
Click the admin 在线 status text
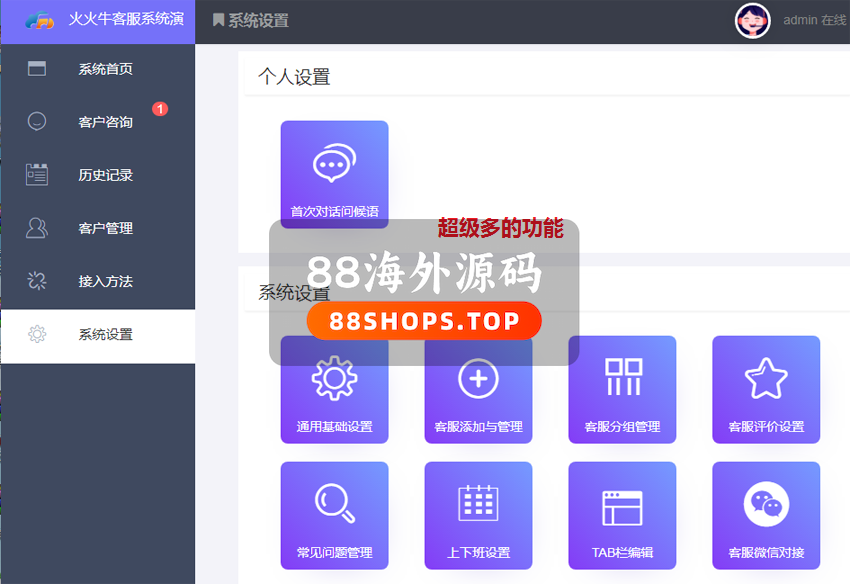point(814,20)
